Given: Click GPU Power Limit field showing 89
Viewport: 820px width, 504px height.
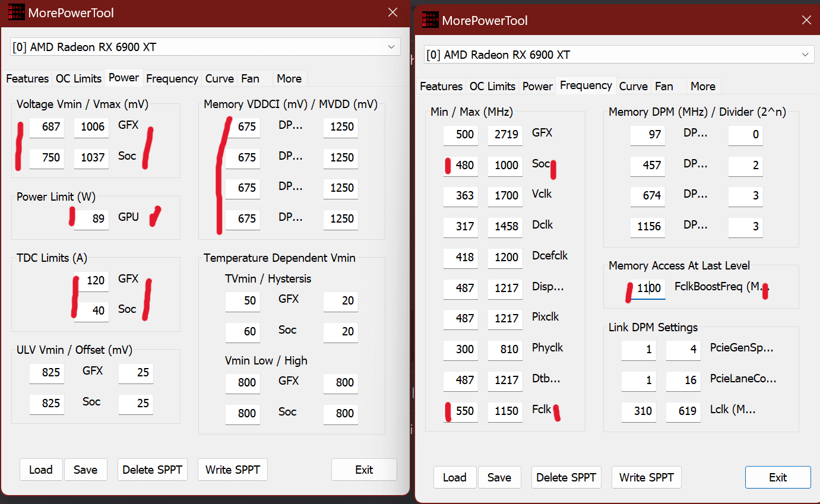Looking at the screenshot, I should point(91,218).
